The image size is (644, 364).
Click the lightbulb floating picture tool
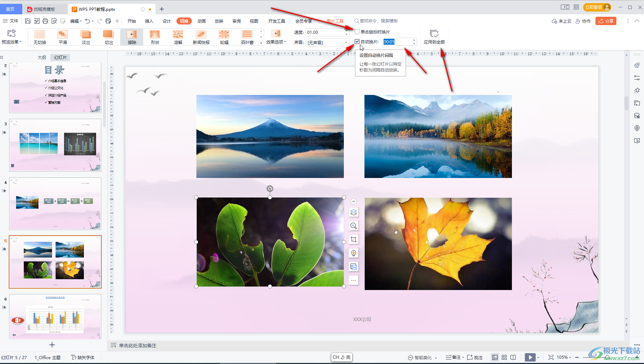[x=354, y=253]
